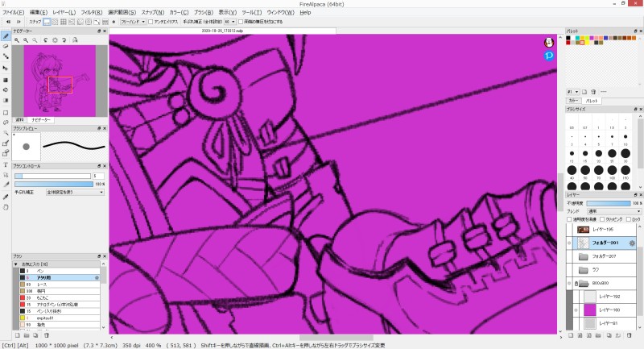Enable crisscross grid snap icon

(64, 22)
